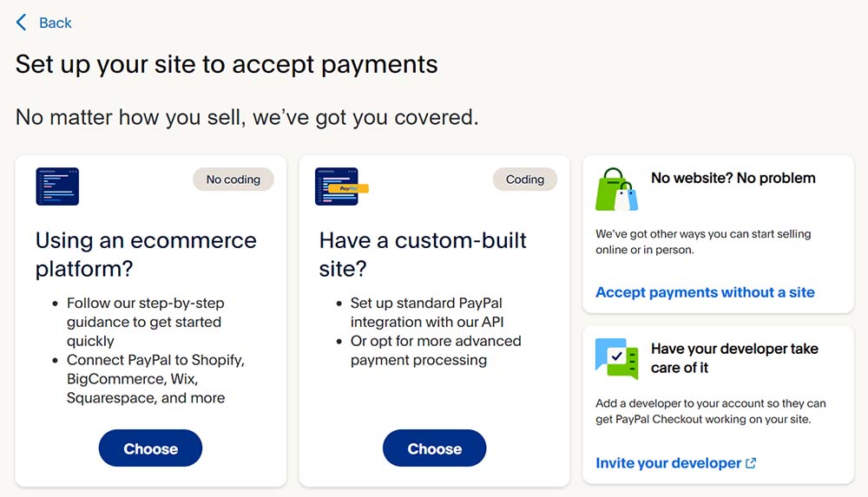Image resolution: width=868 pixels, height=497 pixels.
Task: Click the external link icon beside Invite your developer
Action: pyautogui.click(x=751, y=463)
